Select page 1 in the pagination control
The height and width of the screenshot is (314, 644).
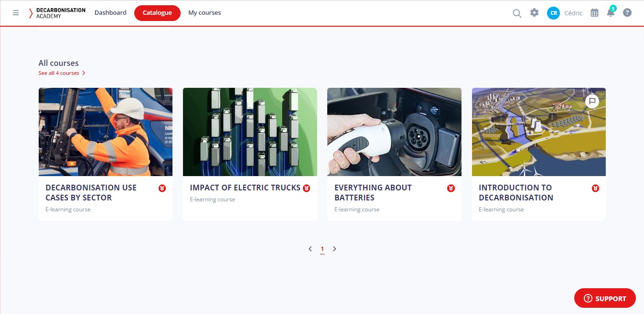[322, 249]
